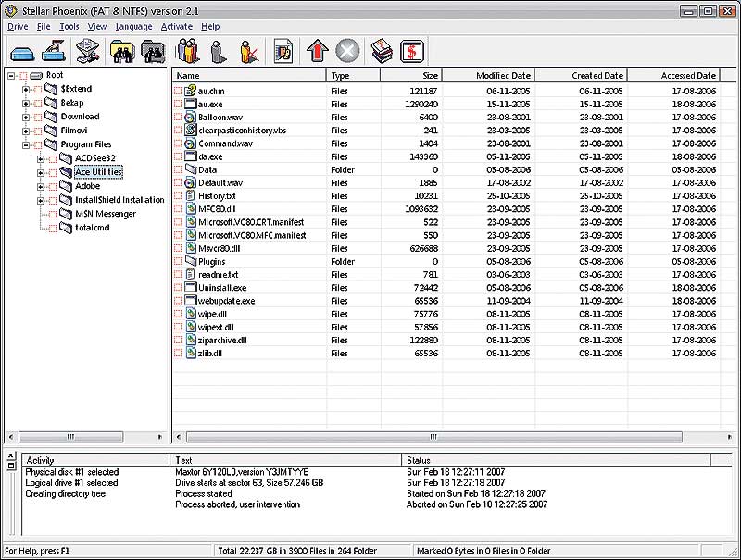741x560 pixels.
Task: Click the text file icon beside History.txt
Action: click(190, 195)
